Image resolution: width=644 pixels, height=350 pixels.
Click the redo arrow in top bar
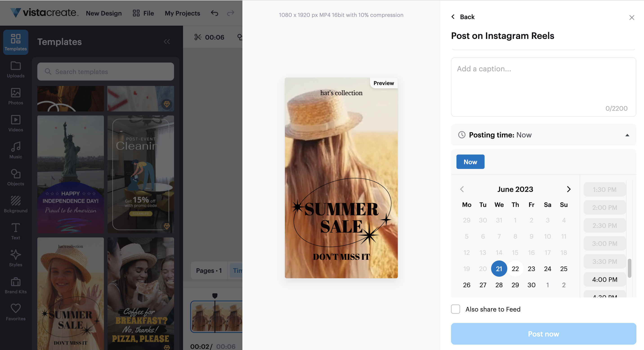click(230, 13)
